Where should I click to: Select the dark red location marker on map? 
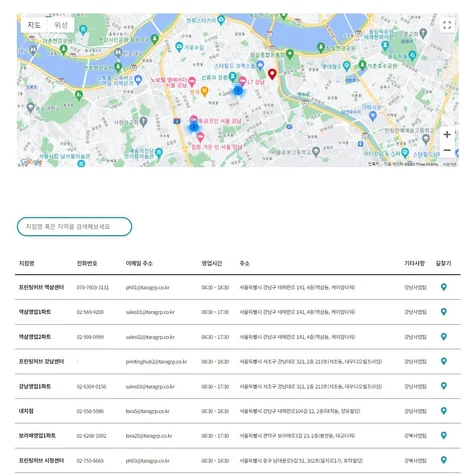[x=272, y=74]
